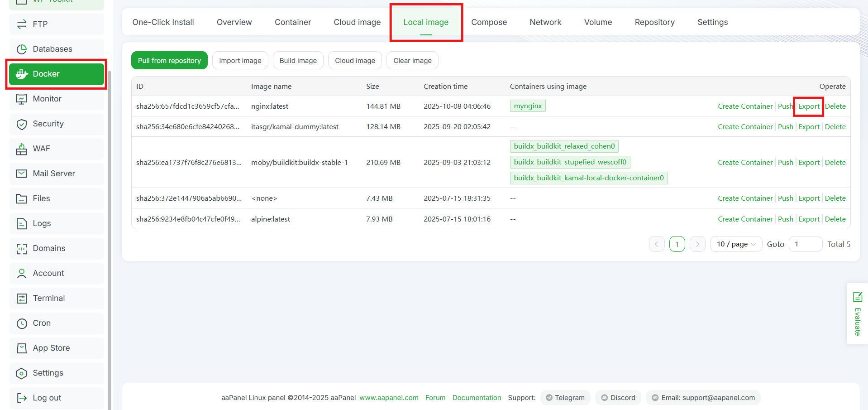This screenshot has width=868, height=410.
Task: Create Container from alpine:latest
Action: click(745, 219)
